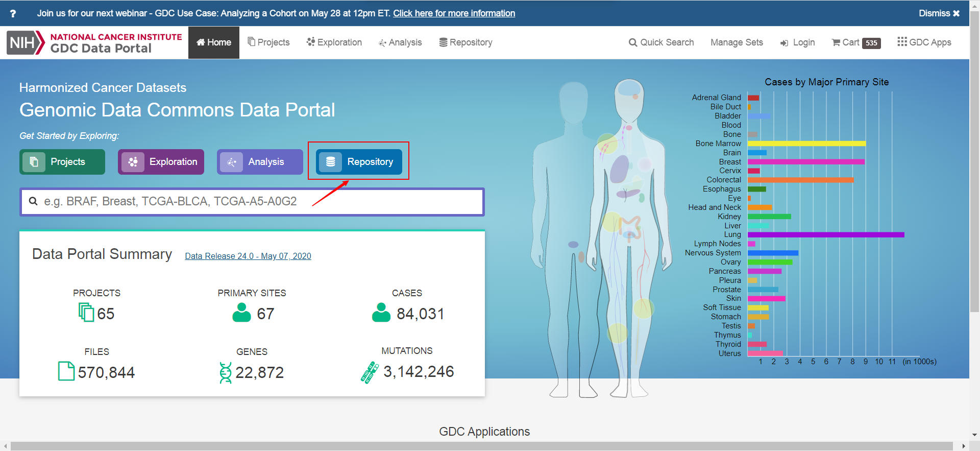Click the database icon on Repository button

331,162
